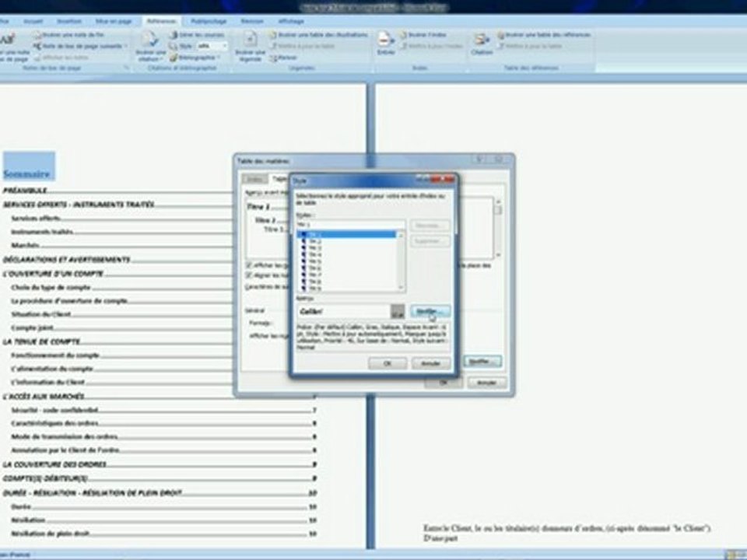Click SERVICES OFFERTS - INSTRUMENTS TRAITÉS entry
The image size is (747, 560).
79,205
